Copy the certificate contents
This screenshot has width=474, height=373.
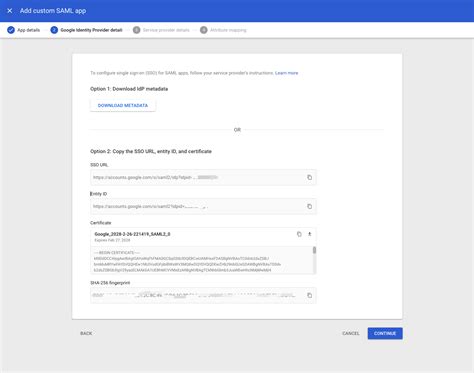pos(299,234)
